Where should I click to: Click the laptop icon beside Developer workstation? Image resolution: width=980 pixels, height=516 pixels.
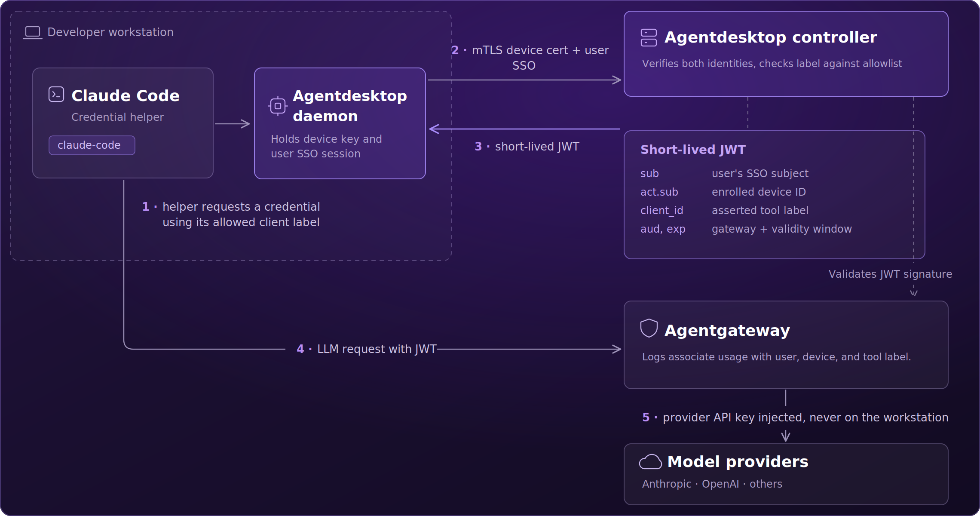[33, 32]
